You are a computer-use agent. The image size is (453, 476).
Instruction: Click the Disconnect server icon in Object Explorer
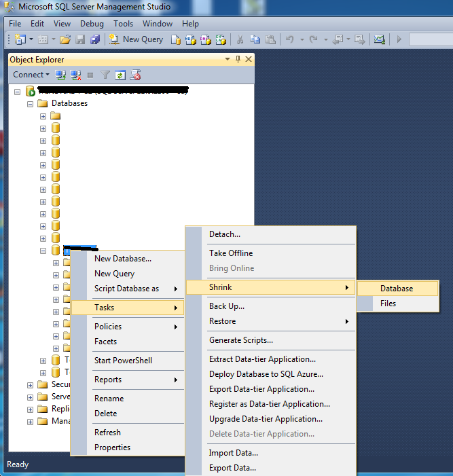pos(75,75)
